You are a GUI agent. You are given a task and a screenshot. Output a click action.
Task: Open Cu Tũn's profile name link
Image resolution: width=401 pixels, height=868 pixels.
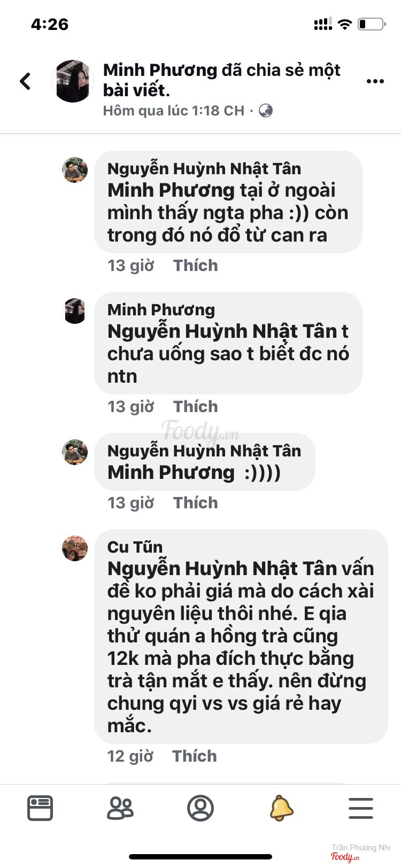135,547
